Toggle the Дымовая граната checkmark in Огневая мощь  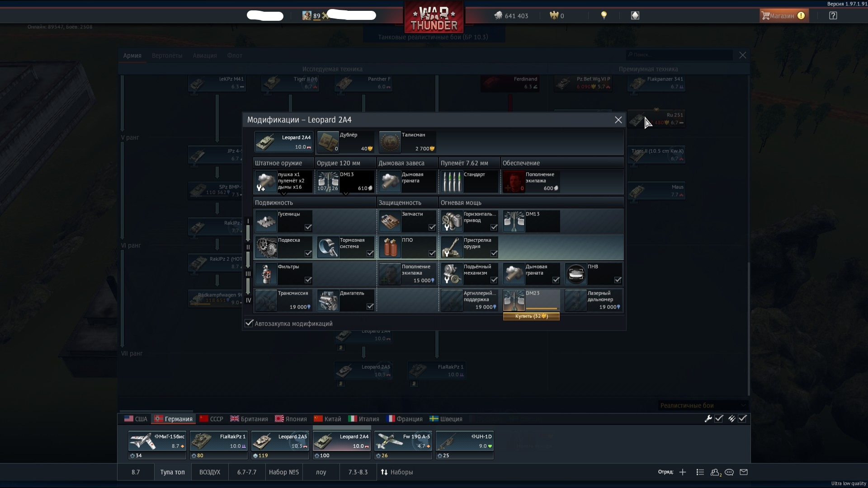556,280
